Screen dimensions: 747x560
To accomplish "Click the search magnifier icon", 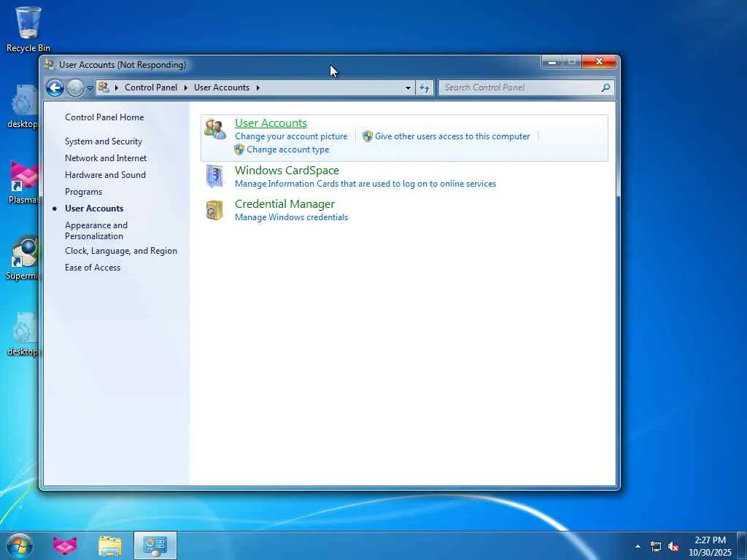I will 605,87.
